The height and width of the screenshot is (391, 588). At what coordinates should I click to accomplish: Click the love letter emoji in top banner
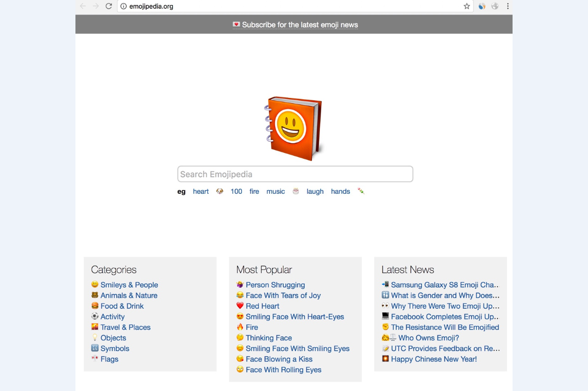[x=237, y=24]
